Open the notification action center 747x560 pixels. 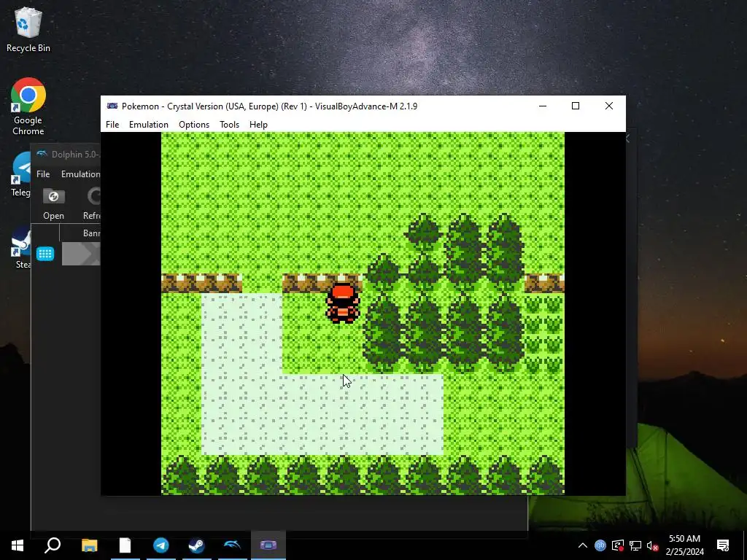coord(723,545)
